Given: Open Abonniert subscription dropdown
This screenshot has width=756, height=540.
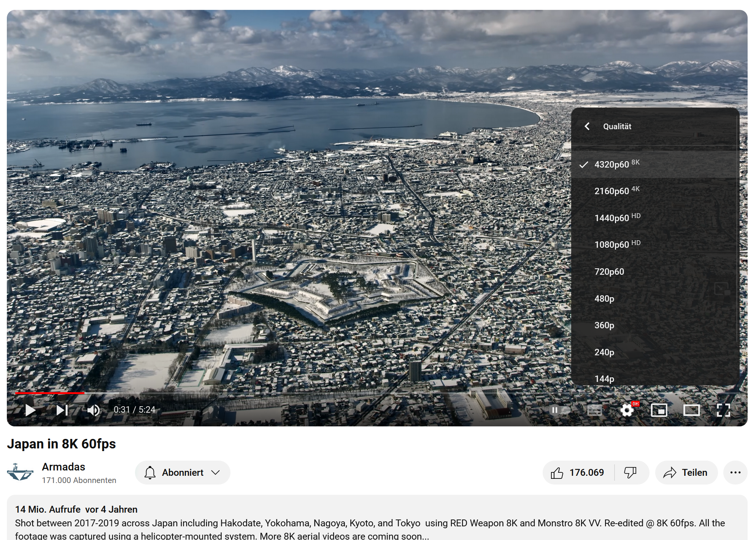Looking at the screenshot, I should [183, 472].
